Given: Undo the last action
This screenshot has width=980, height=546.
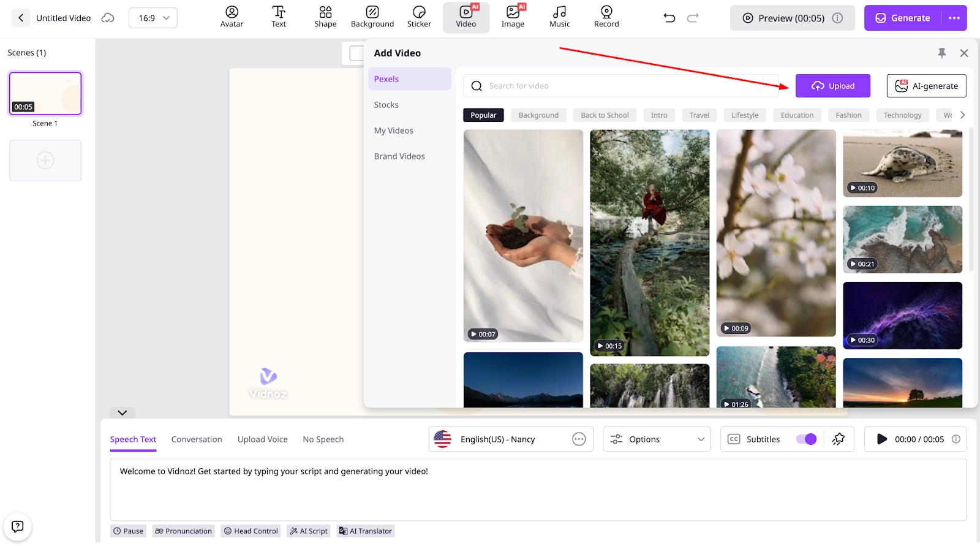Looking at the screenshot, I should tap(669, 18).
